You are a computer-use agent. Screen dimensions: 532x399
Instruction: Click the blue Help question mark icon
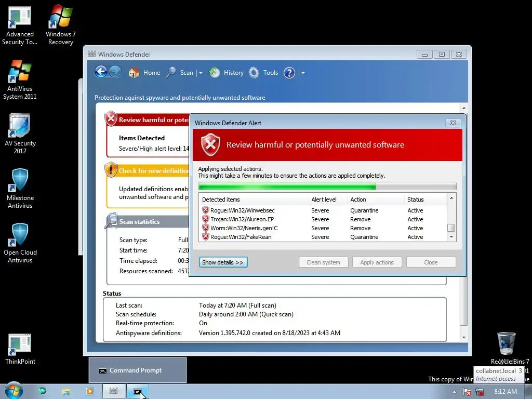click(289, 73)
